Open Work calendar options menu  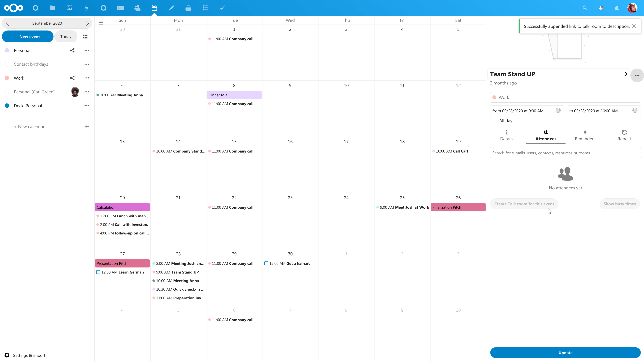pyautogui.click(x=87, y=78)
